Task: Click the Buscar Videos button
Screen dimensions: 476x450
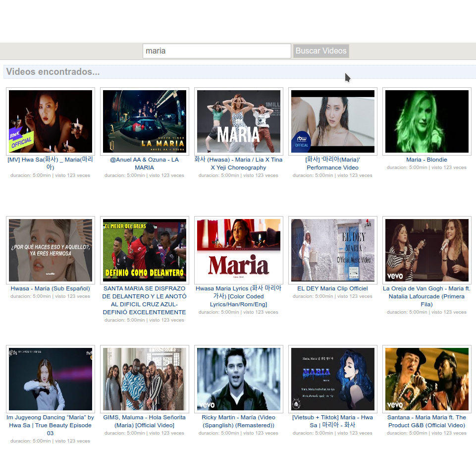Action: click(321, 51)
